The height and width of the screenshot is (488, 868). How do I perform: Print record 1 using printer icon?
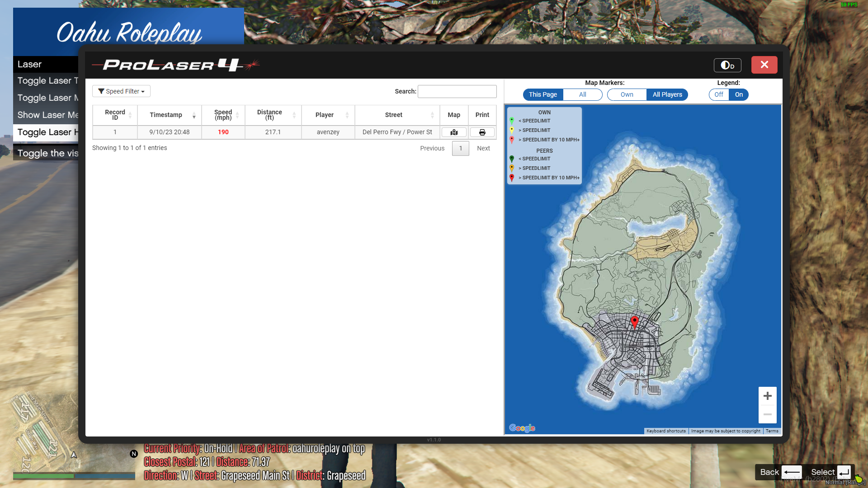point(482,132)
